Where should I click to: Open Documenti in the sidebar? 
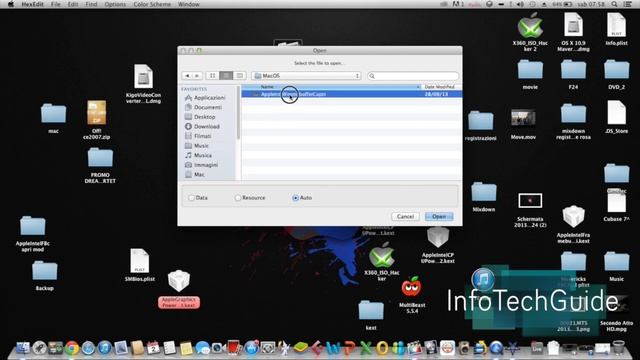tap(207, 107)
